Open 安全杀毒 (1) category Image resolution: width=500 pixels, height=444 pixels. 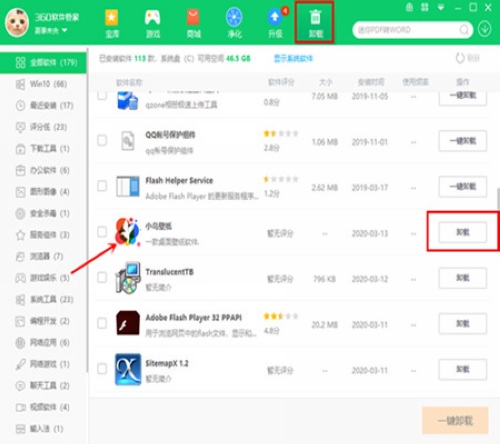coord(43,213)
